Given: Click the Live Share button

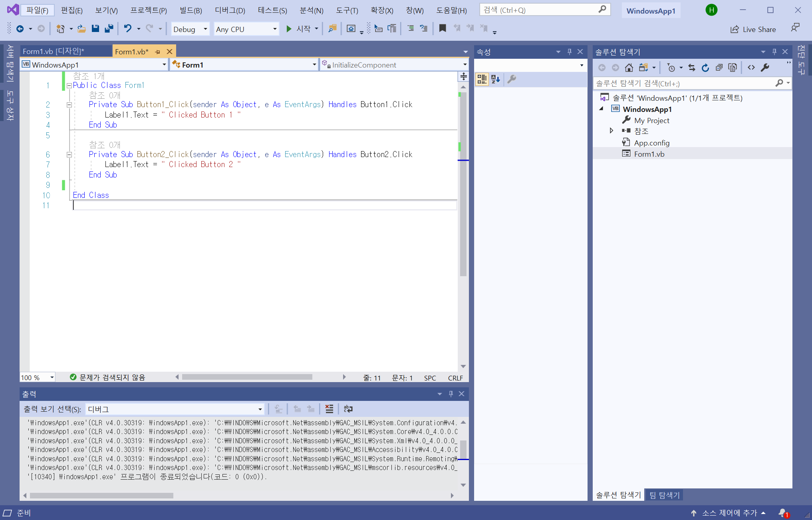Looking at the screenshot, I should pos(753,29).
